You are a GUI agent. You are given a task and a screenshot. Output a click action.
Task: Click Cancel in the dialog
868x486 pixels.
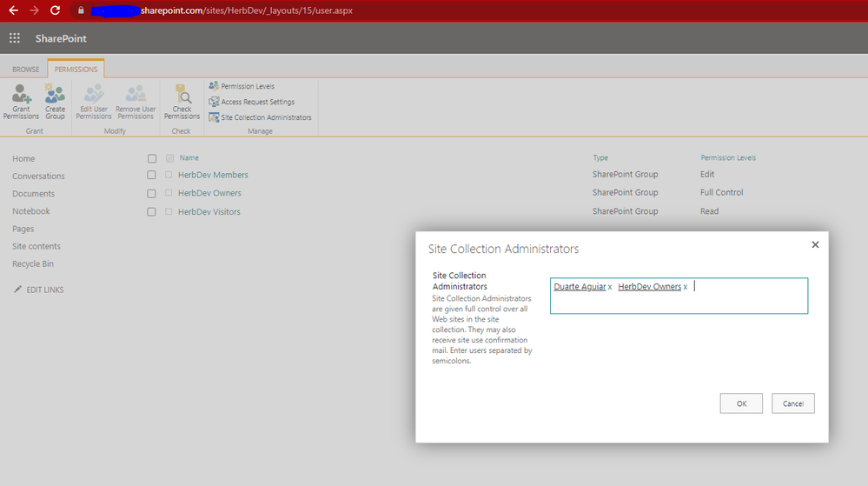tap(792, 403)
